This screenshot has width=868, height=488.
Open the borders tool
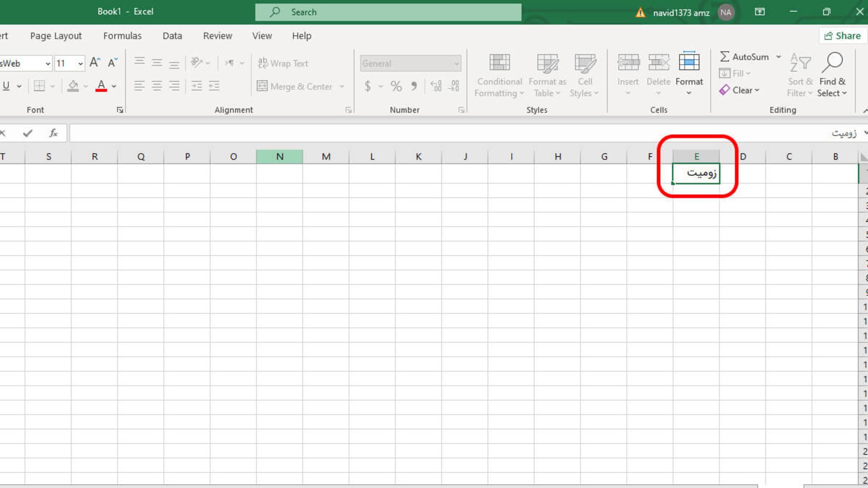click(x=39, y=86)
